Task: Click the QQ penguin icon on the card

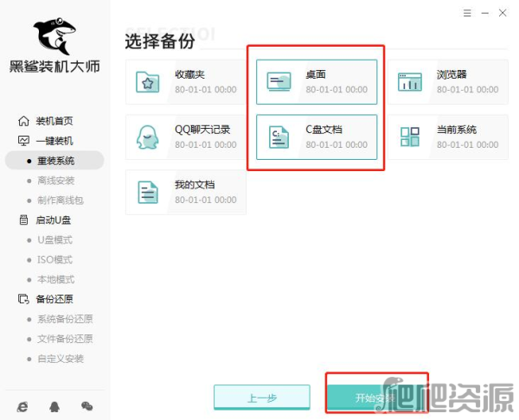Action: point(148,137)
